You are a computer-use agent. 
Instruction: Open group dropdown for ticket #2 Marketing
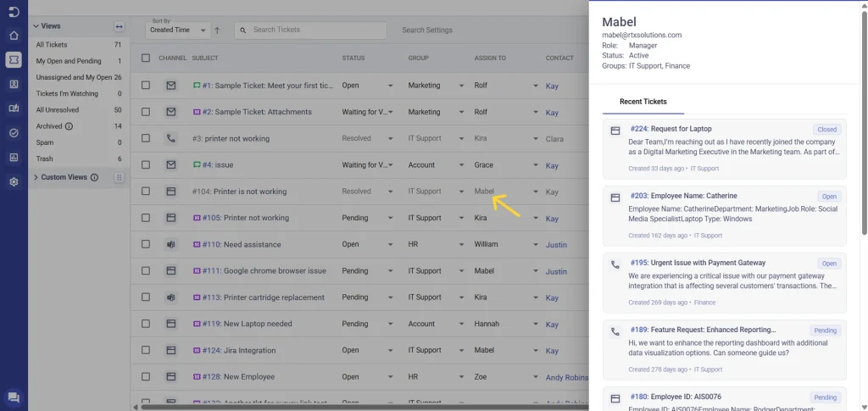(462, 113)
